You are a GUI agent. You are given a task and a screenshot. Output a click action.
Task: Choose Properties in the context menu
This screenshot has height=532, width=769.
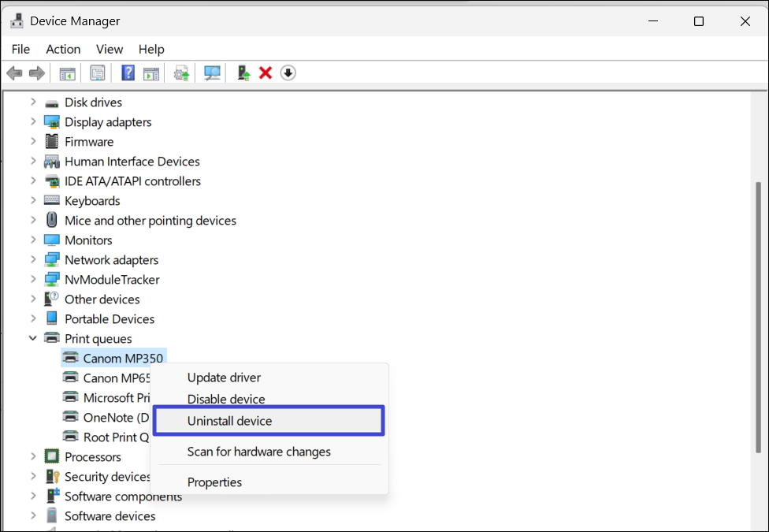click(x=214, y=482)
